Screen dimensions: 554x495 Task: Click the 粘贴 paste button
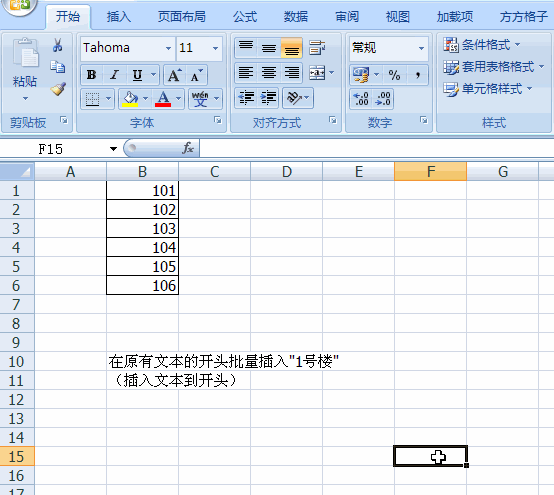point(25,70)
